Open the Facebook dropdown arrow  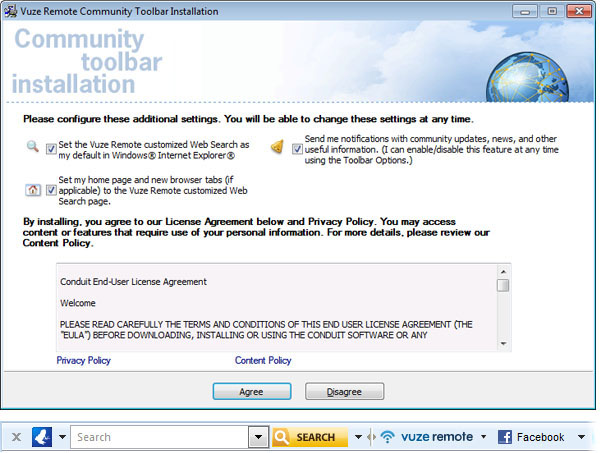click(581, 437)
